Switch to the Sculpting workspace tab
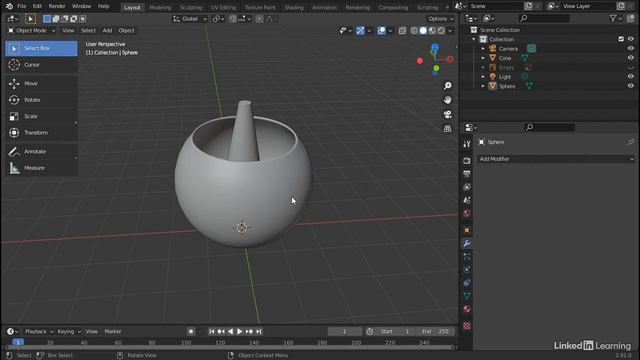Screen dimensions: 640x360 tap(191, 7)
